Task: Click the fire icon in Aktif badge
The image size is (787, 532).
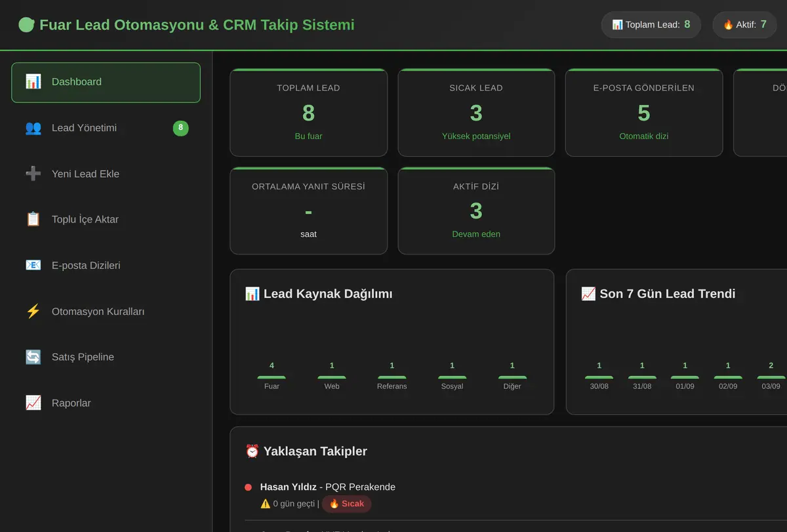Action: (728, 25)
